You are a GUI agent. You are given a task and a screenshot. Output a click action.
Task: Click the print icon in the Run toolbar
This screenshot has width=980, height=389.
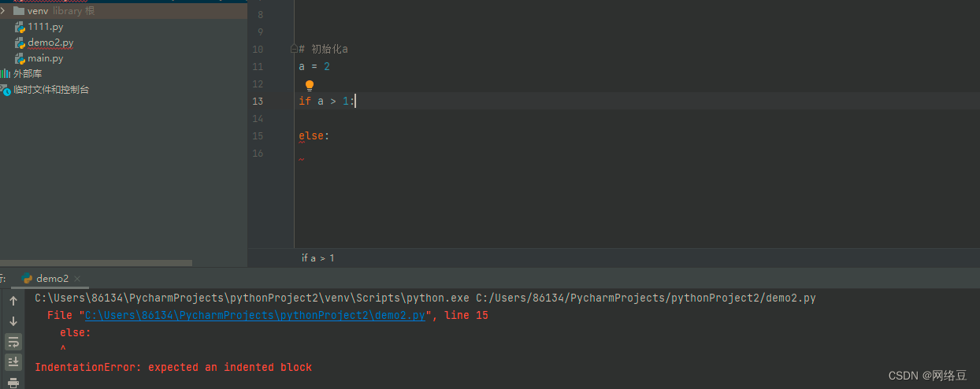point(13,383)
